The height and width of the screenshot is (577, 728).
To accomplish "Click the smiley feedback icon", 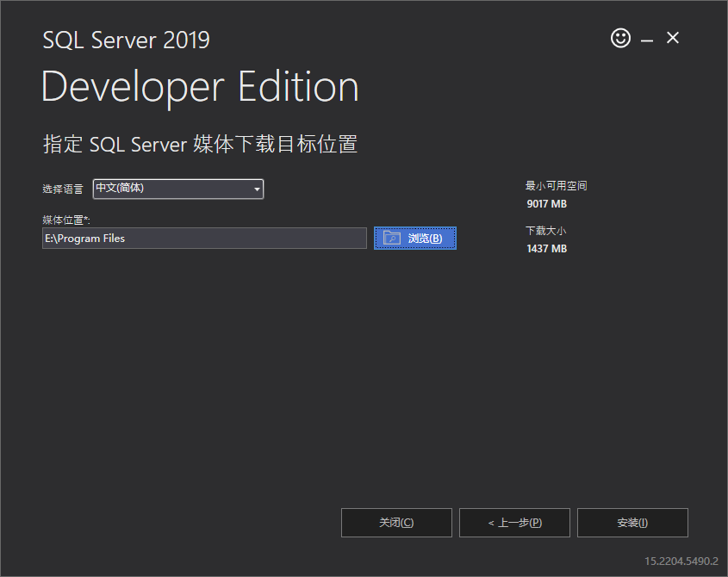I will pyautogui.click(x=620, y=38).
